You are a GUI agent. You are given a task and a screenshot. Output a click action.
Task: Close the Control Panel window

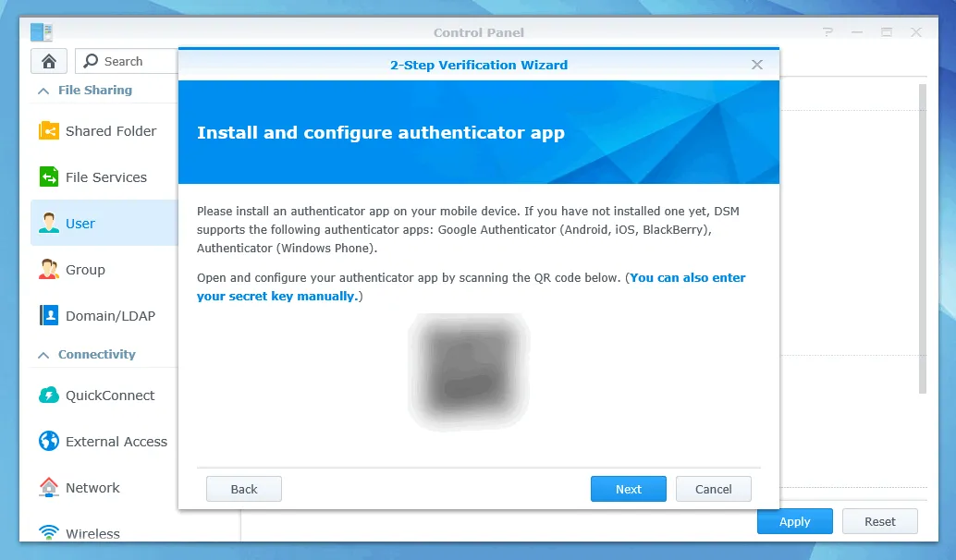pyautogui.click(x=915, y=31)
